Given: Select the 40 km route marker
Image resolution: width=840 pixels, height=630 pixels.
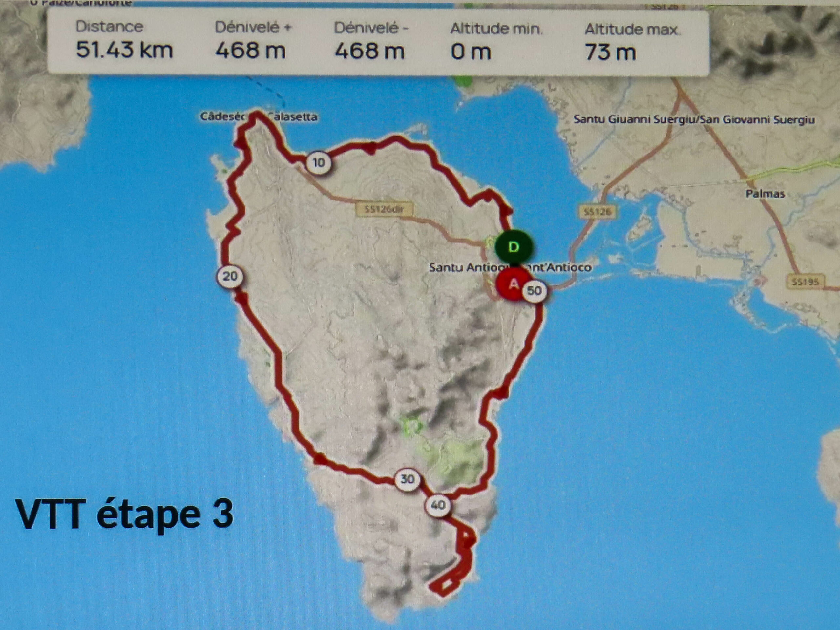Looking at the screenshot, I should [438, 505].
